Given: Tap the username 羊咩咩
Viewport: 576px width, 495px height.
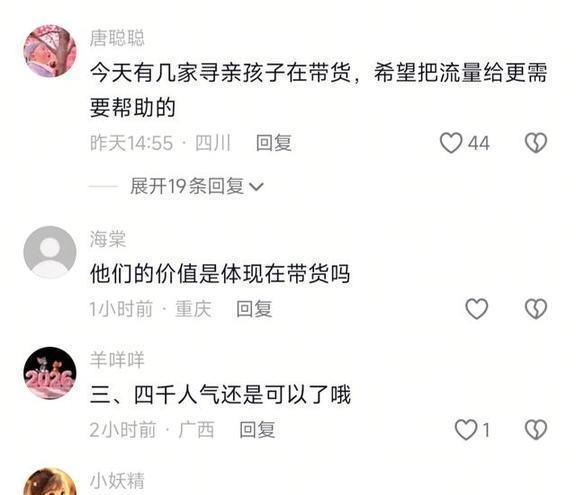Looking at the screenshot, I should pyautogui.click(x=117, y=359).
